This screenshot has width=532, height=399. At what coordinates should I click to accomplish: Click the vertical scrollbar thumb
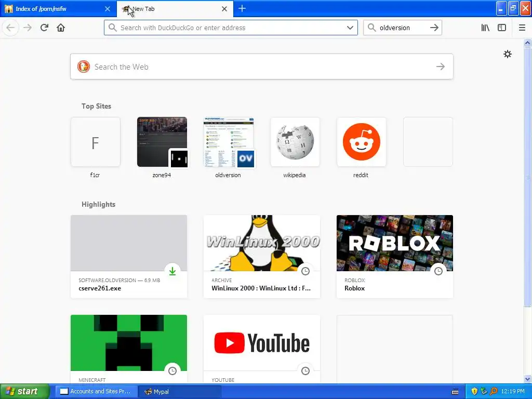[527, 177]
